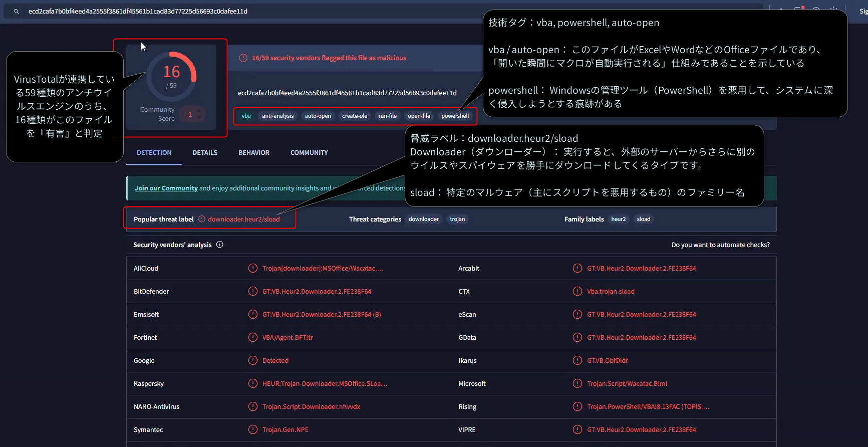
Task: Open the DETECTION tab
Action: (154, 152)
